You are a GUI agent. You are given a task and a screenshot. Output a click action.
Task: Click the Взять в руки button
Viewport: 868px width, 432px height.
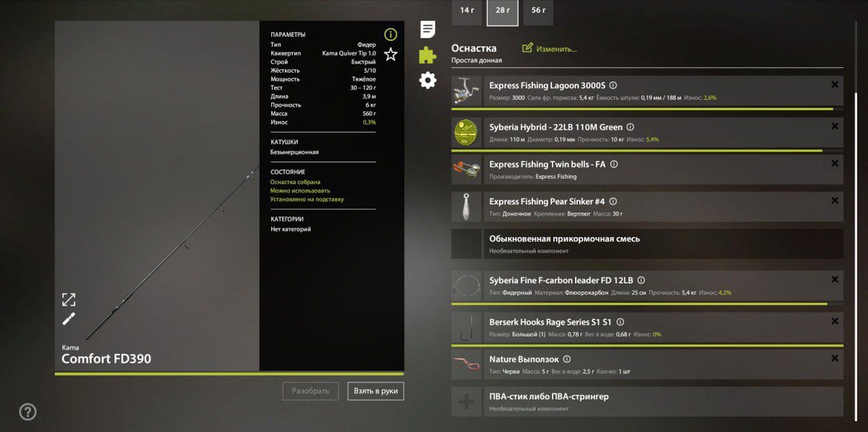[x=375, y=391]
